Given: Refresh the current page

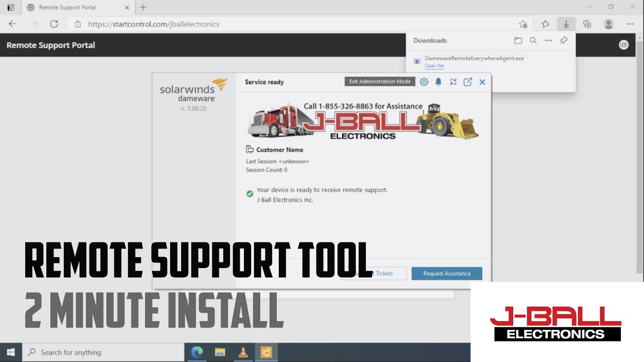Looking at the screenshot, I should pyautogui.click(x=54, y=24).
